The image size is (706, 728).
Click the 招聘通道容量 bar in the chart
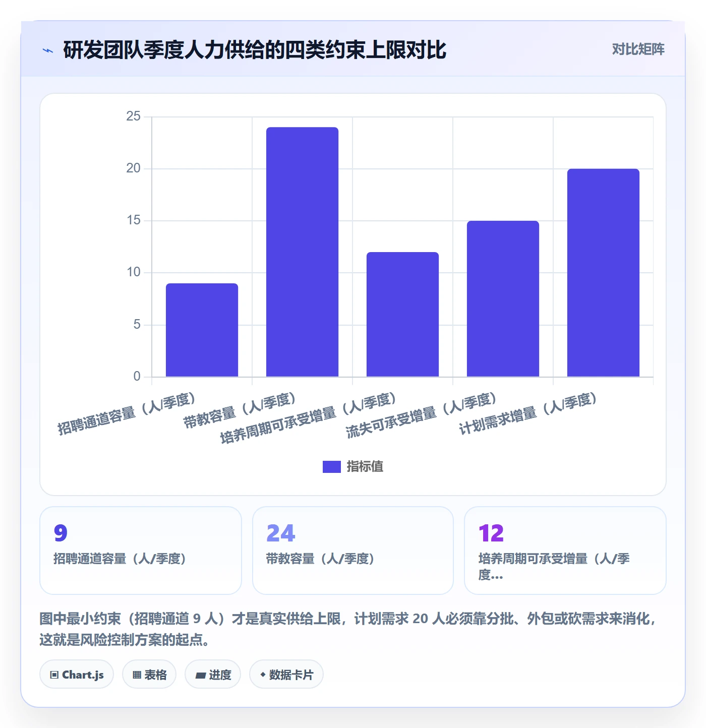(x=202, y=330)
